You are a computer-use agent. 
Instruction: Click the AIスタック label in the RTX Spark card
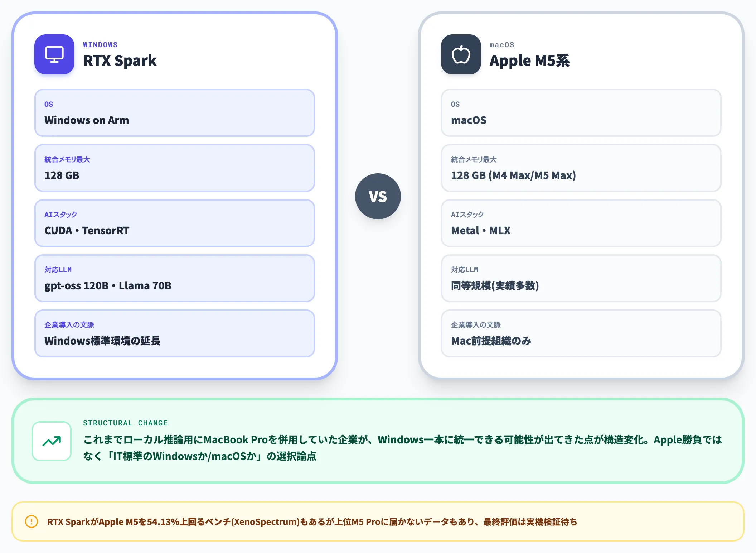(61, 215)
